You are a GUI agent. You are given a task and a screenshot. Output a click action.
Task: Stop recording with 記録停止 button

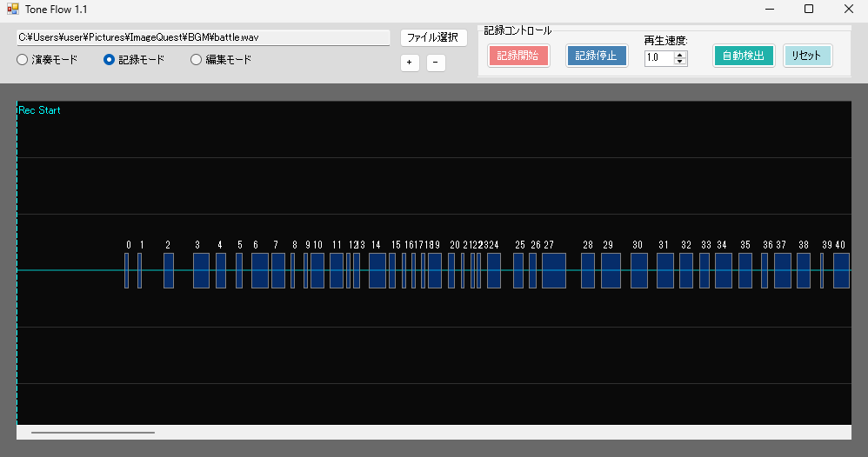point(597,56)
